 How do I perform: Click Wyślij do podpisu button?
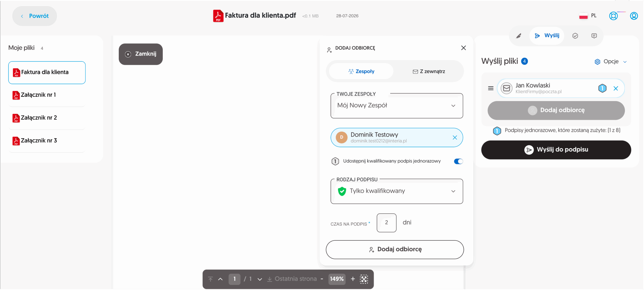coord(556,150)
